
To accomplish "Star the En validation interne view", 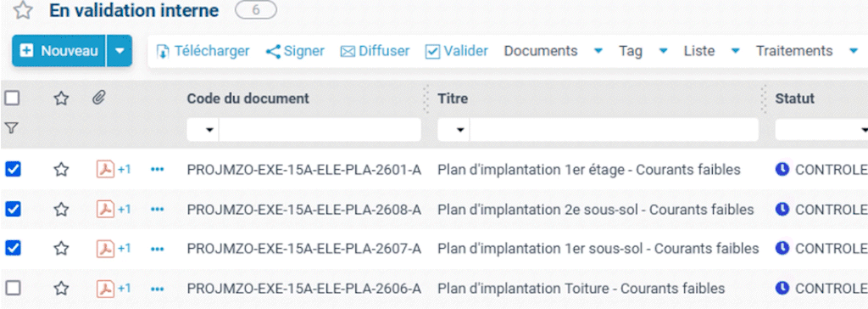I will 23,10.
